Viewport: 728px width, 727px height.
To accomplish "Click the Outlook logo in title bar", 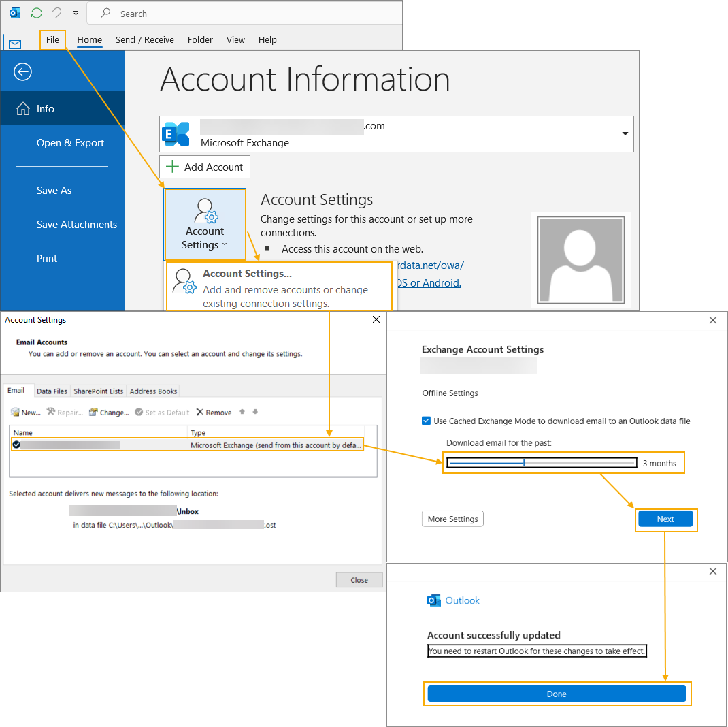I will point(14,13).
